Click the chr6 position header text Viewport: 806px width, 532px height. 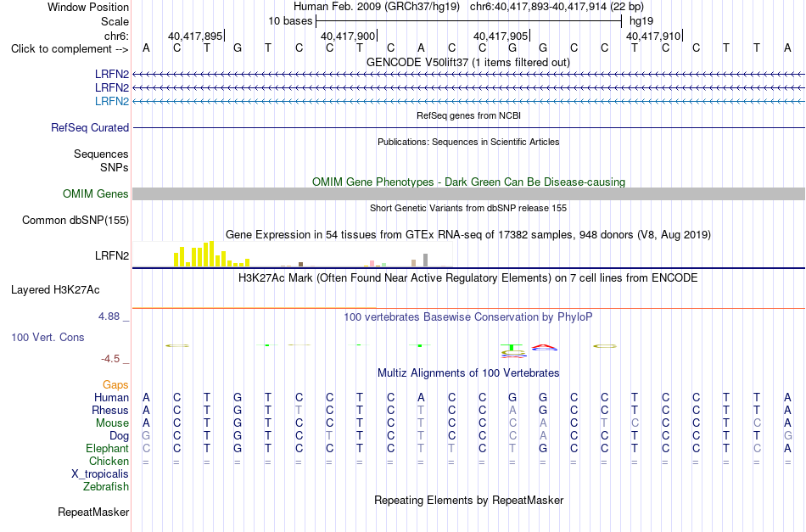(x=557, y=7)
